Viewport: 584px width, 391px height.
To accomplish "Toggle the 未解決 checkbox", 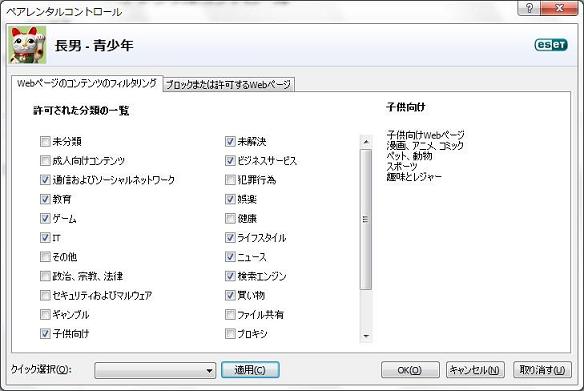I will coord(230,142).
